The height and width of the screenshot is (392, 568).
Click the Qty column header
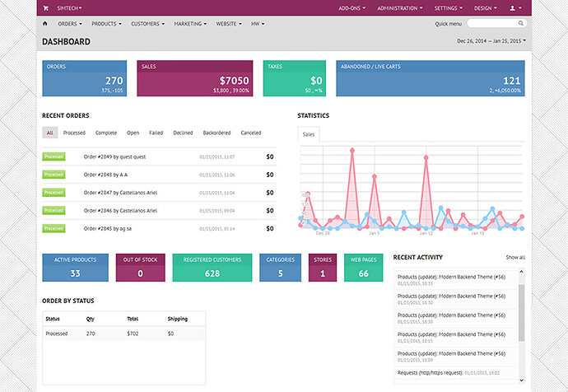91,319
